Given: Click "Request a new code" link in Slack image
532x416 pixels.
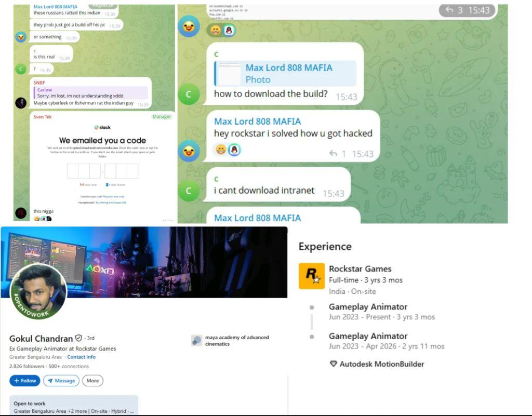Looking at the screenshot, I should coord(114,197).
